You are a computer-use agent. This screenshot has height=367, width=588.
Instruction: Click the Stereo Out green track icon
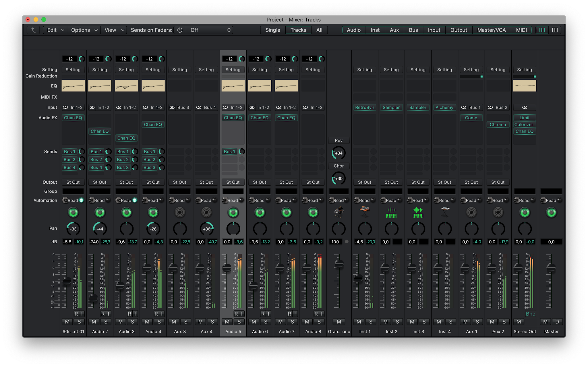(x=525, y=212)
